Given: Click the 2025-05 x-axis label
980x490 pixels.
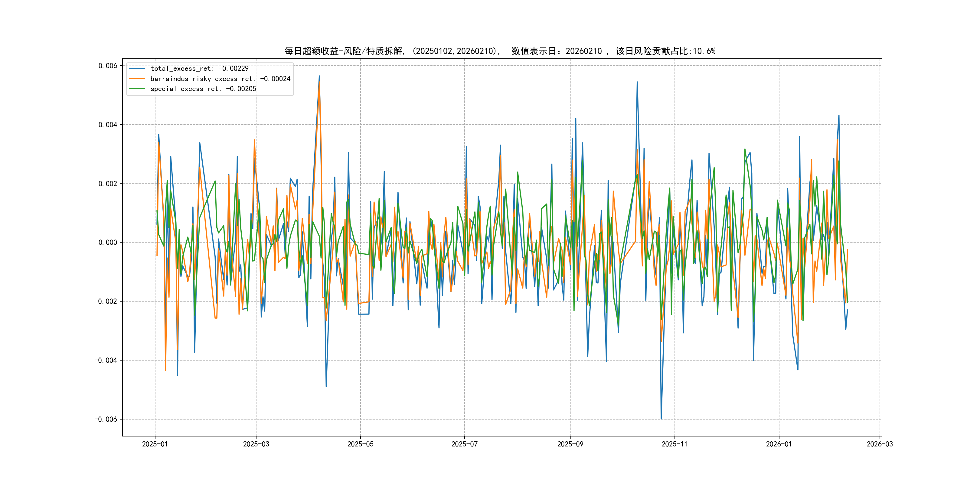Looking at the screenshot, I should point(360,444).
